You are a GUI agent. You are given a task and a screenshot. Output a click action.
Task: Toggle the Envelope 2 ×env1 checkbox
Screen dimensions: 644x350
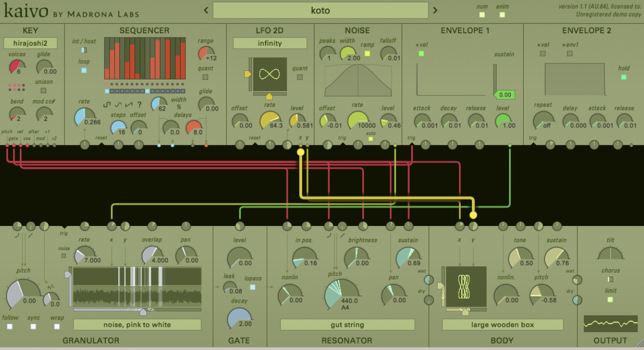tap(570, 53)
